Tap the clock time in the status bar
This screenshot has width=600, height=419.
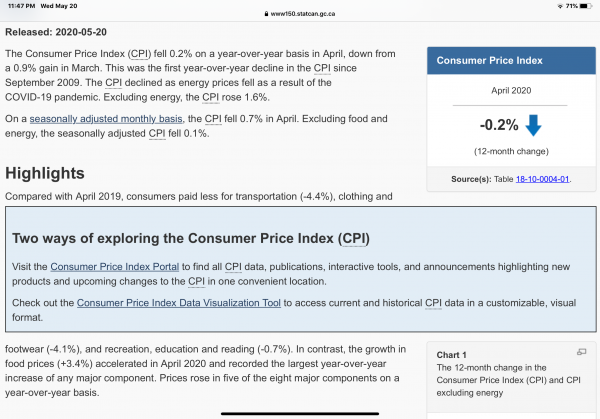[19, 5]
